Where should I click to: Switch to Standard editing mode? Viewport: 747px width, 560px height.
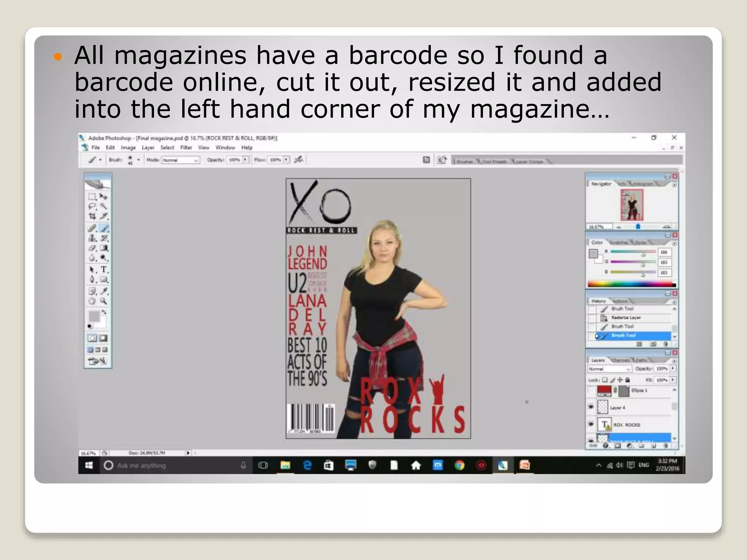click(92, 338)
